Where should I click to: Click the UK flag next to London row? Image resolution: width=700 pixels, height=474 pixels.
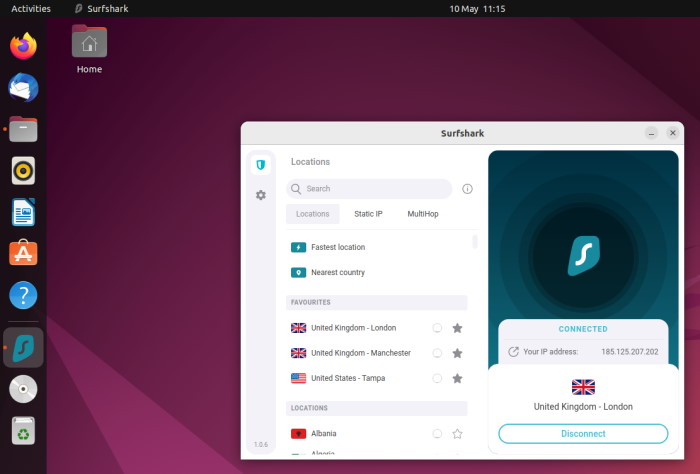pos(298,328)
